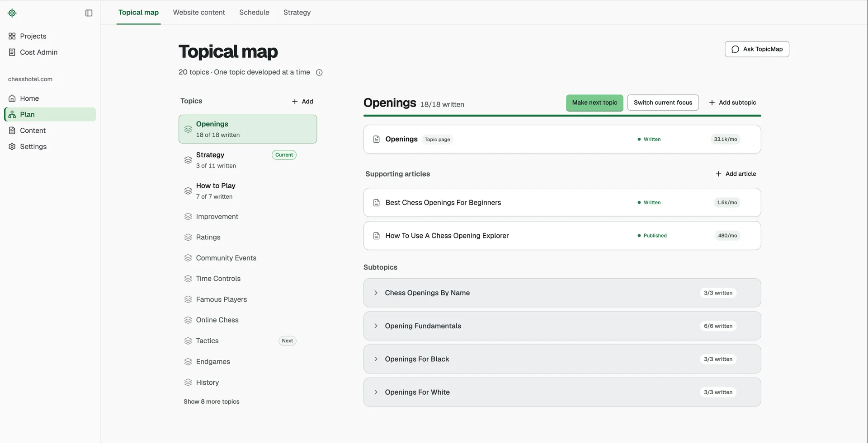This screenshot has width=868, height=443.
Task: Click 33.1k/mo volume on Openings page
Action: click(x=725, y=140)
